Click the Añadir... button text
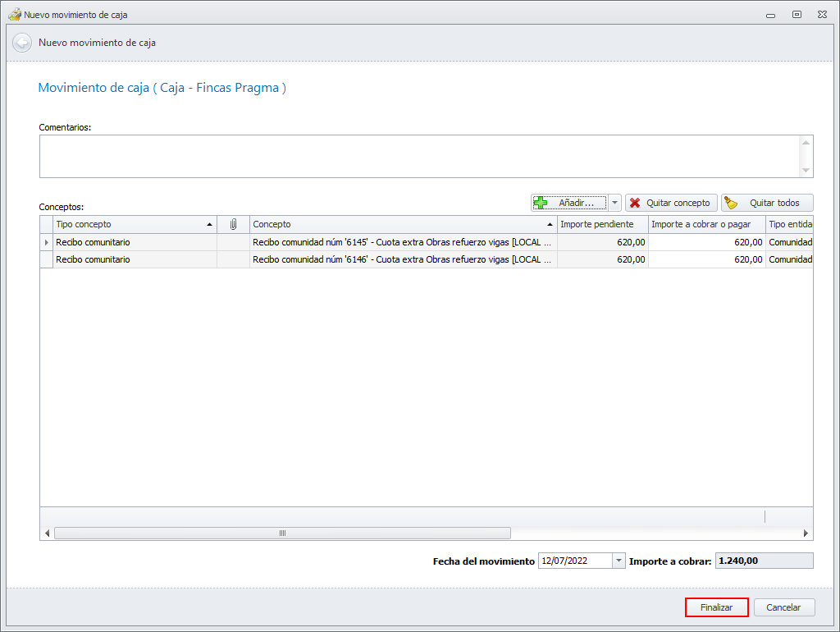The height and width of the screenshot is (632, 840). coord(576,203)
